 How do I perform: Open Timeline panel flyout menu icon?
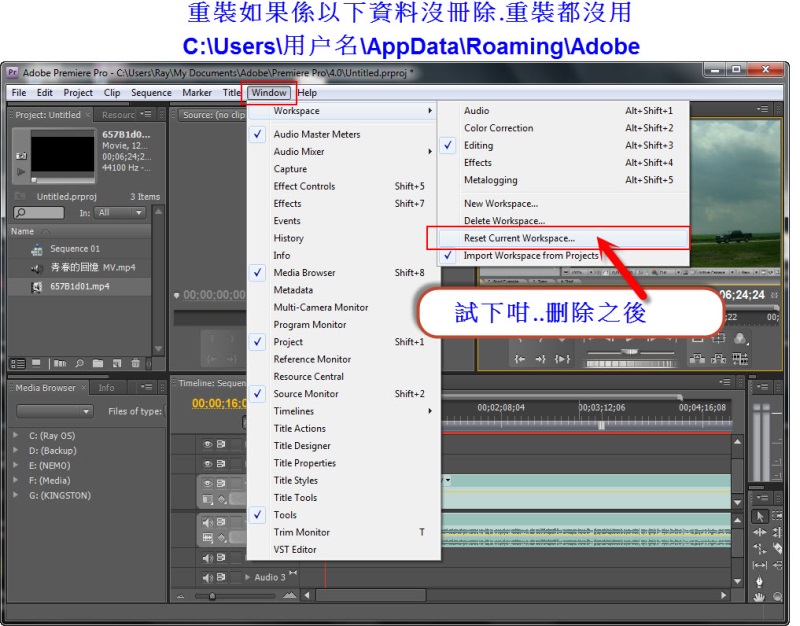724,382
